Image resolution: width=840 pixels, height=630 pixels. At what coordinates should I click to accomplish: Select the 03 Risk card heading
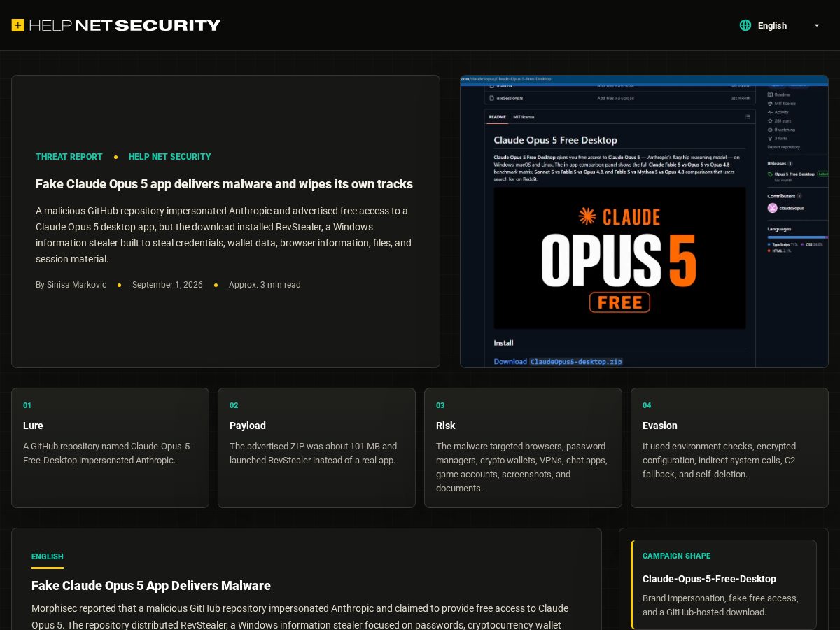[x=446, y=426]
